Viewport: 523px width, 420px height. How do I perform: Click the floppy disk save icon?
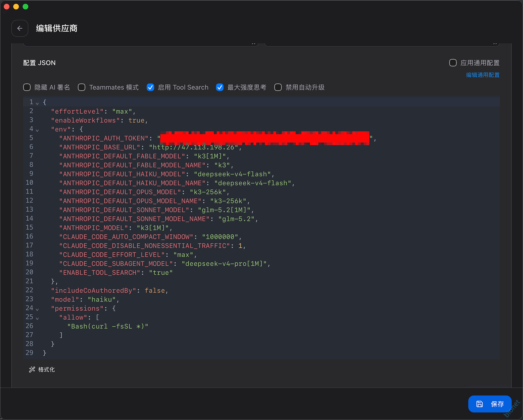click(480, 404)
